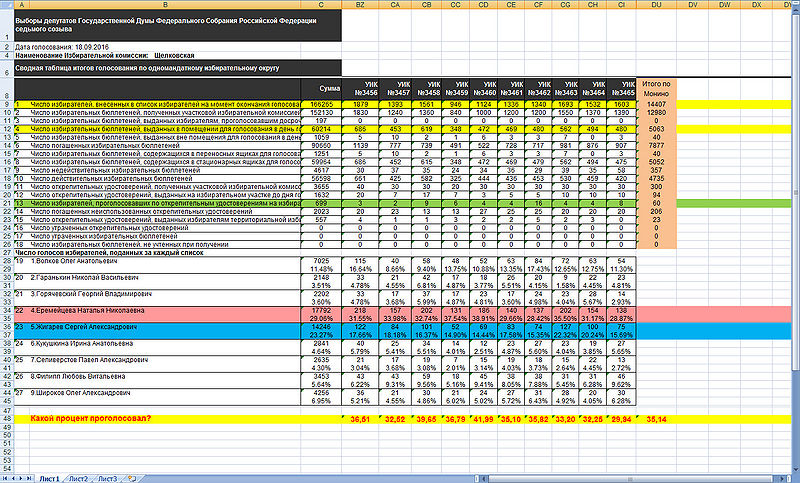Viewport: 800px width, 483px height.
Task: Select column C via its header
Action: [x=321, y=5]
